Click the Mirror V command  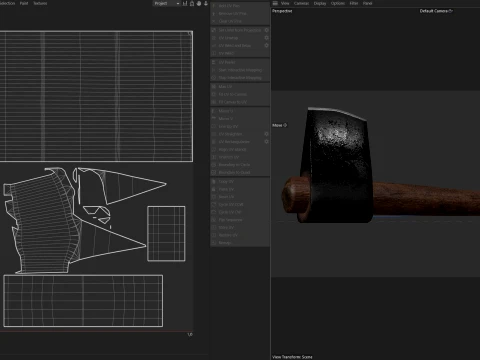click(226, 119)
